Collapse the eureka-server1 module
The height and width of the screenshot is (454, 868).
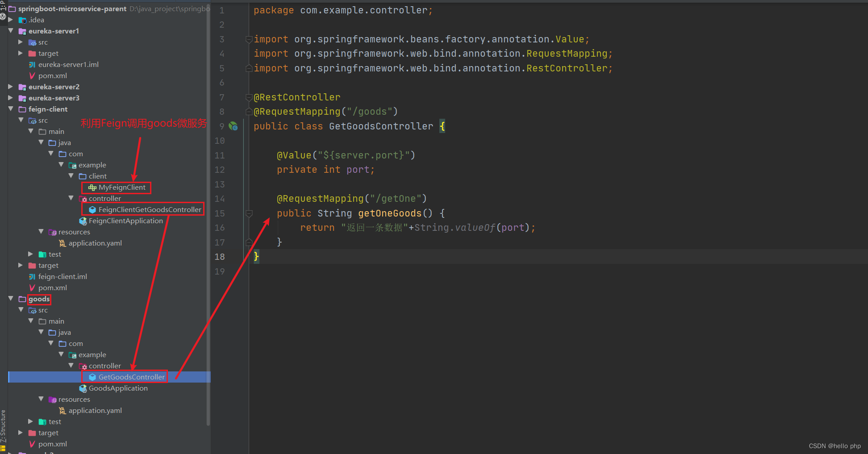pyautogui.click(x=11, y=31)
